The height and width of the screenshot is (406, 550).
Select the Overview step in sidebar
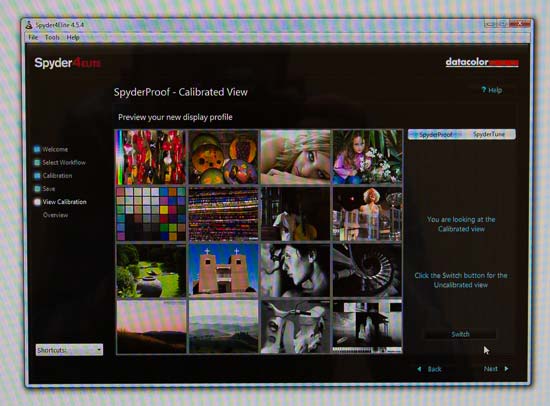(x=55, y=215)
